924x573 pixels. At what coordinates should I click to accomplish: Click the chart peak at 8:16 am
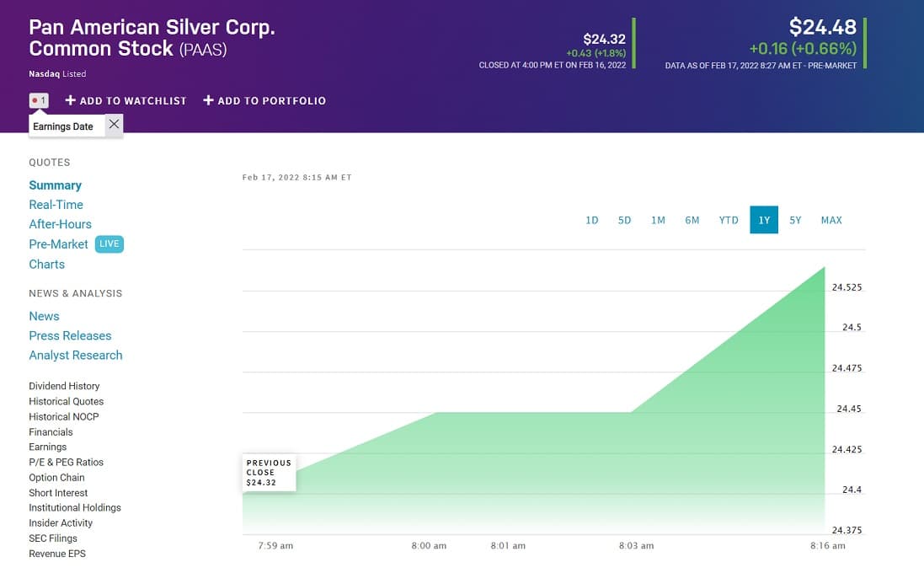pyautogui.click(x=824, y=268)
